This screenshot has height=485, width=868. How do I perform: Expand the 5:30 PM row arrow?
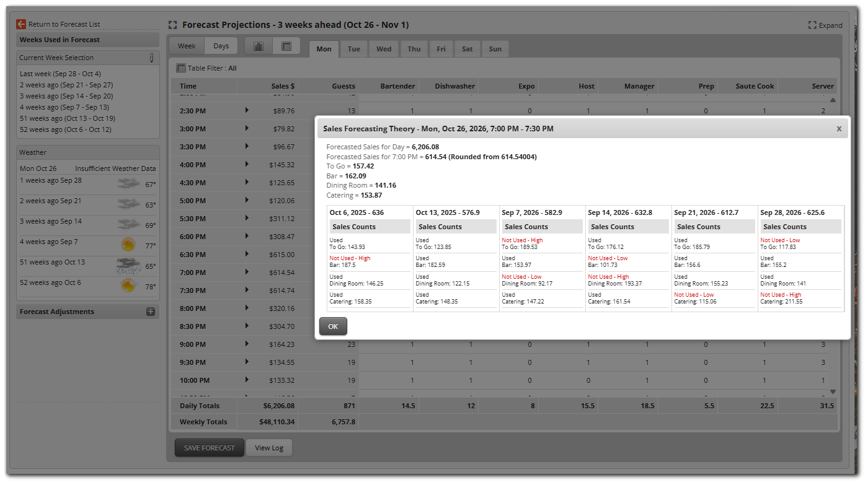(247, 218)
